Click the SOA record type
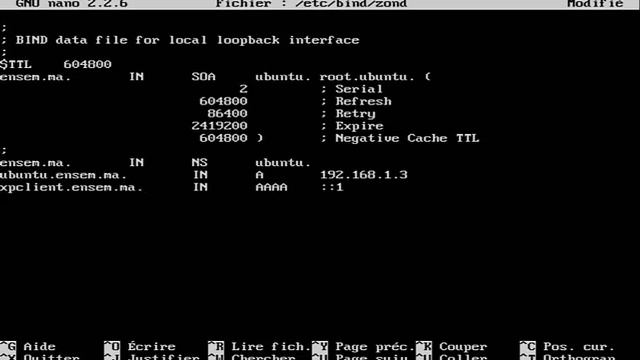The image size is (640, 360). coord(203,77)
